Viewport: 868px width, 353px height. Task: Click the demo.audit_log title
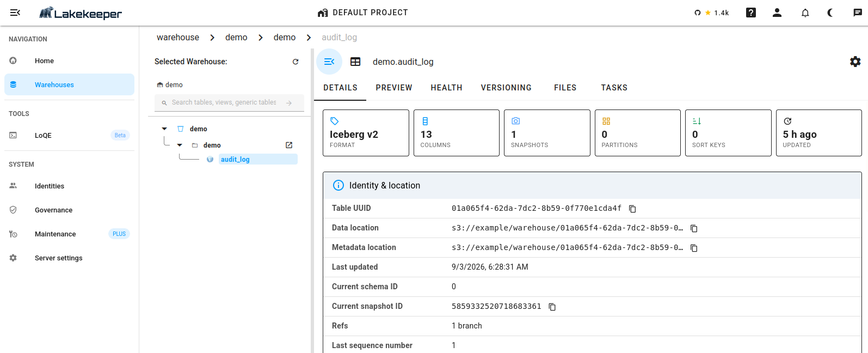403,62
